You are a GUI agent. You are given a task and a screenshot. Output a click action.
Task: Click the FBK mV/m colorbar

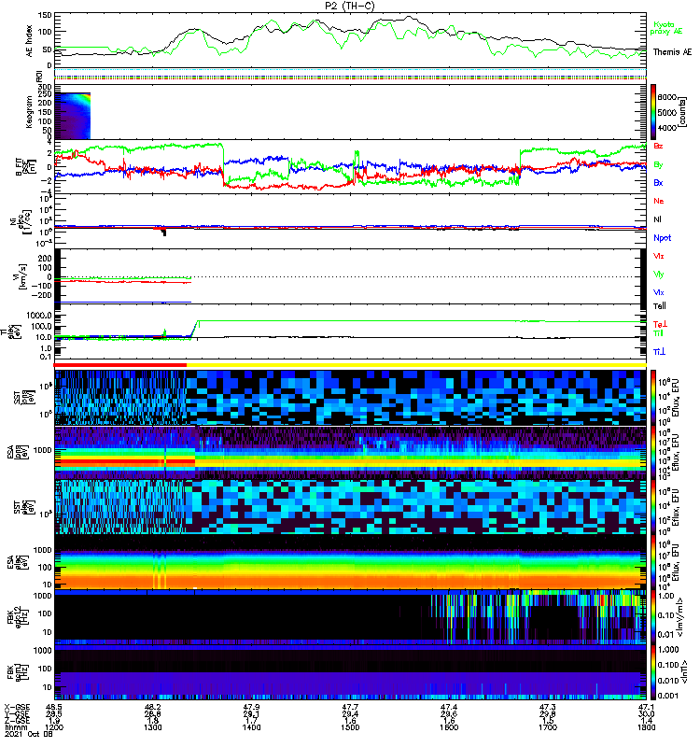pyautogui.click(x=653, y=617)
